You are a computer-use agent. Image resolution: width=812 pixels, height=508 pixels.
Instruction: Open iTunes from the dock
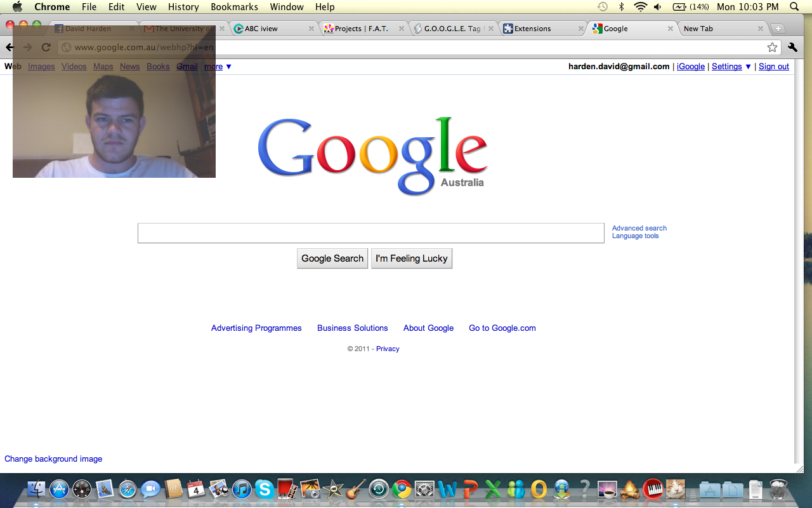coord(242,489)
